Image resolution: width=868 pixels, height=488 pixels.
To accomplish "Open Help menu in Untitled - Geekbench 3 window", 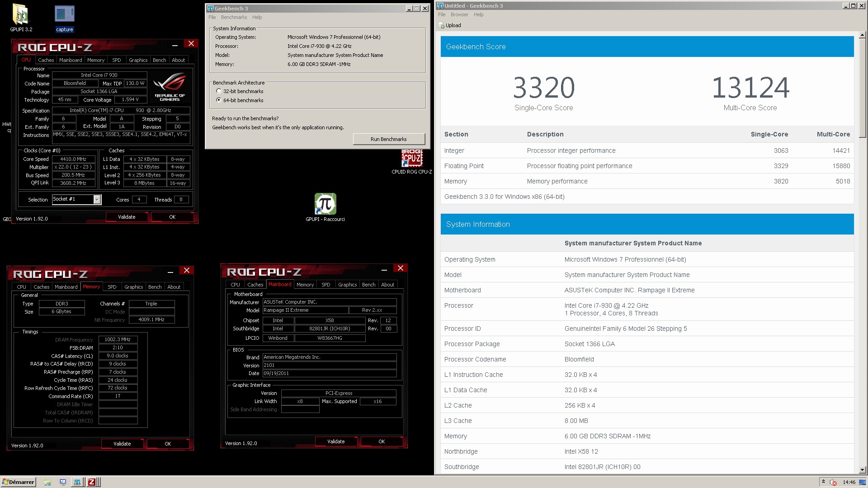I will point(478,14).
